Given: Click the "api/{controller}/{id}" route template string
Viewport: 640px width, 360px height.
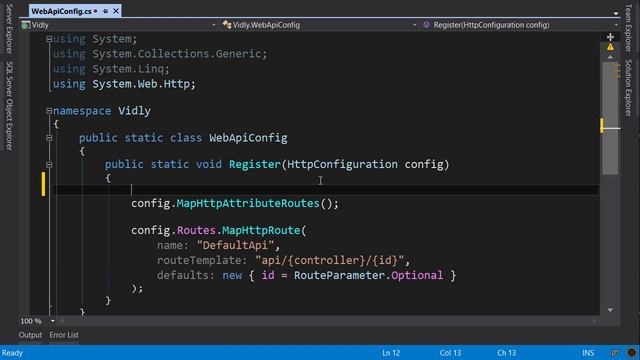Looking at the screenshot, I should [x=329, y=260].
